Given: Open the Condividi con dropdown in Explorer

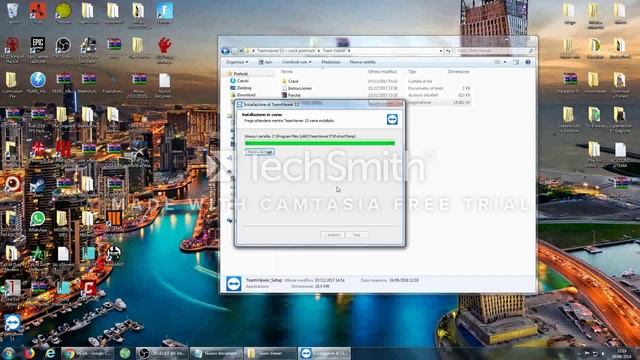Looking at the screenshot, I should 296,62.
